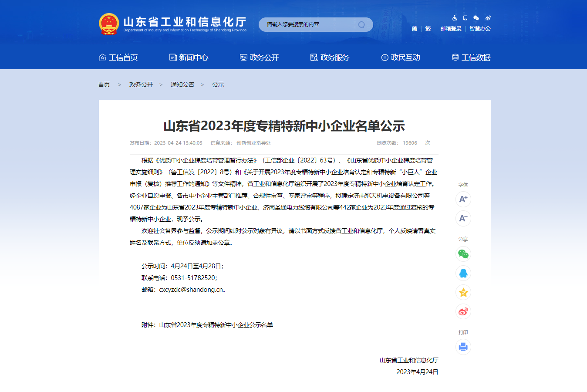
Task: Click the search magnifier icon
Action: 361,24
